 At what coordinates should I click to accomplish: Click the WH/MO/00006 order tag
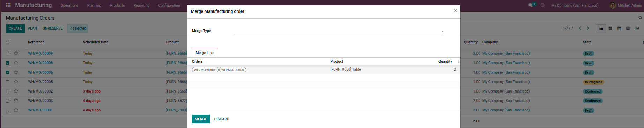click(232, 70)
